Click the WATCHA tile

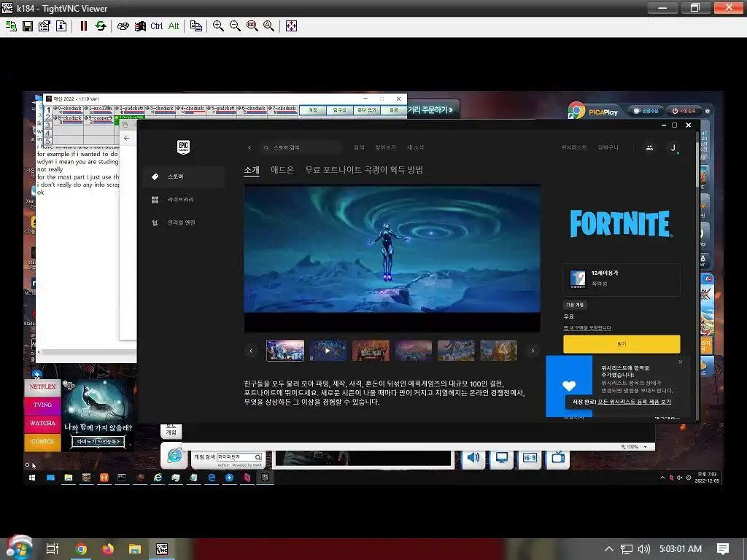42,424
